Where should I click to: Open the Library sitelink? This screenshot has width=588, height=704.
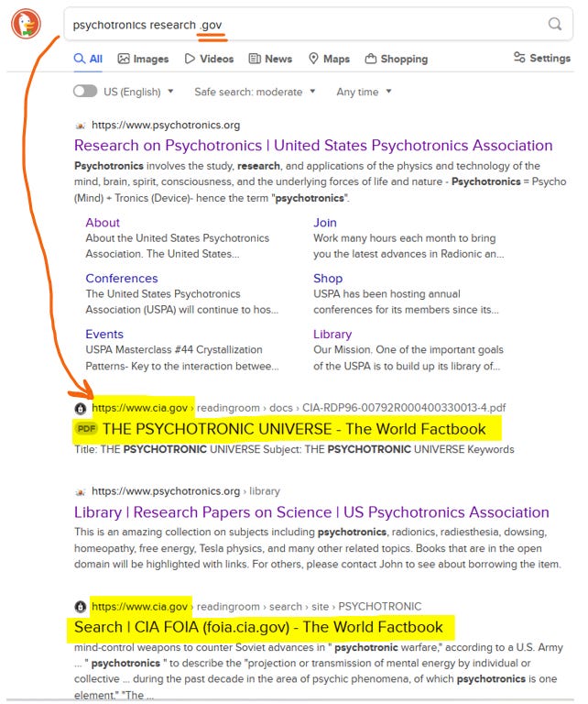pyautogui.click(x=332, y=334)
